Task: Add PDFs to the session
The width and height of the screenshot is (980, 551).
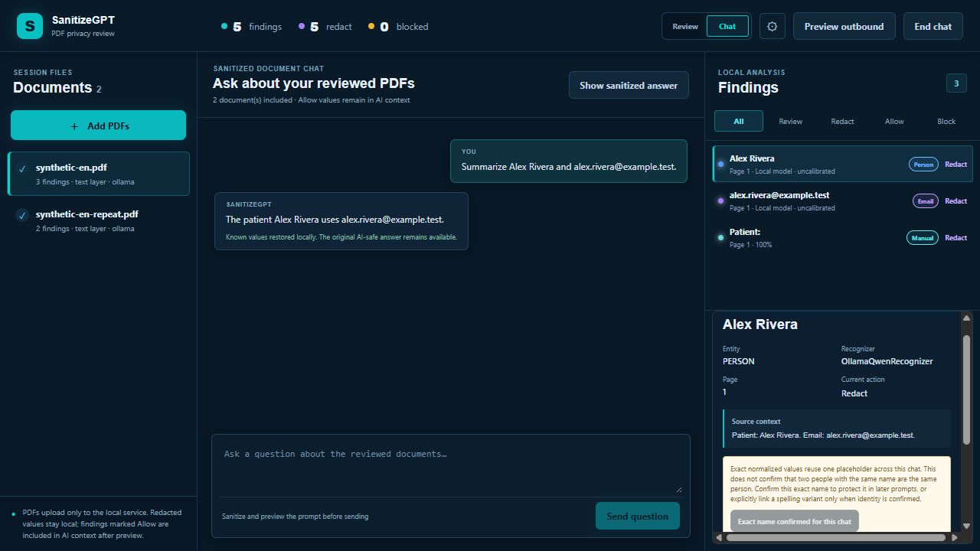Action: [98, 126]
